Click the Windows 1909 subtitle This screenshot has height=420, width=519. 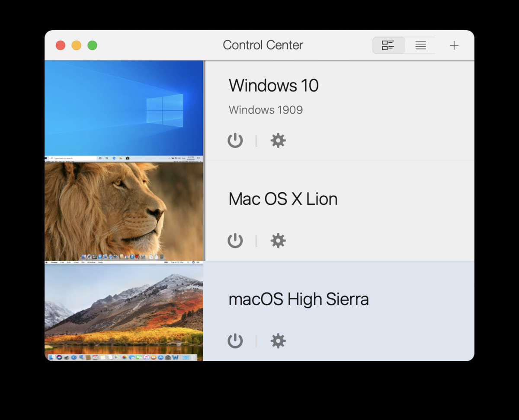[x=266, y=110]
